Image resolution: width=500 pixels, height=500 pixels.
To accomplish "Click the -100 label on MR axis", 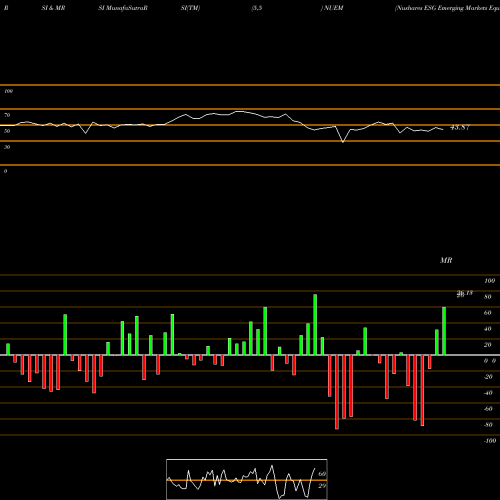I will click(490, 441).
